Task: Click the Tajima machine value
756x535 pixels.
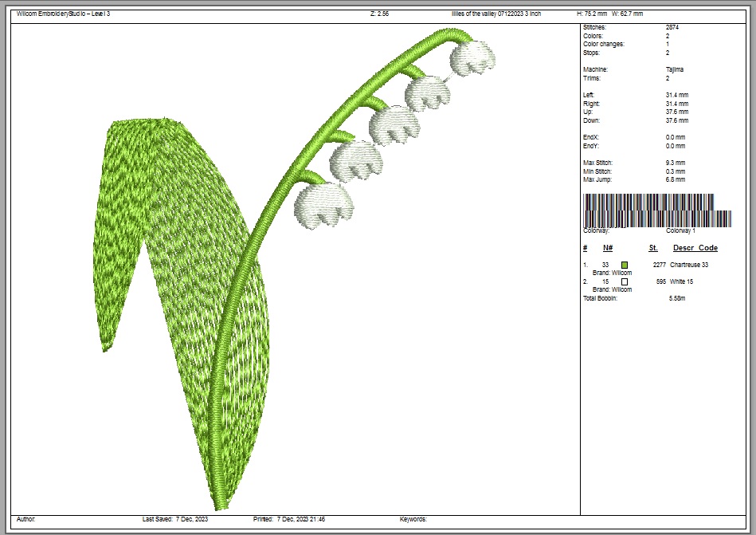Action: tap(674, 70)
